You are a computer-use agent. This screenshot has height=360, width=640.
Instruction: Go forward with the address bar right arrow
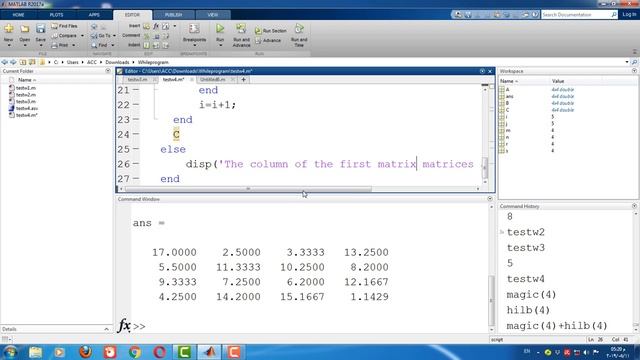point(13,62)
